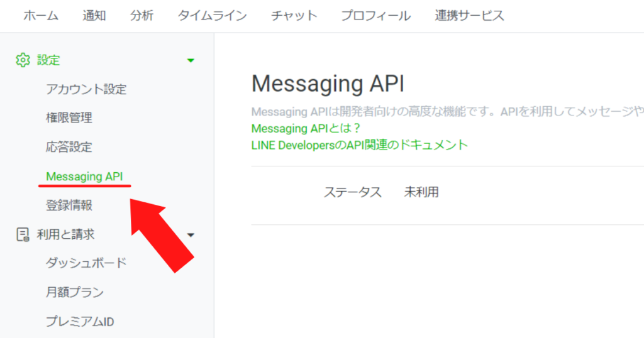Collapse the 設定 section arrow
Viewport: 644px width, 338px height.
tap(191, 61)
